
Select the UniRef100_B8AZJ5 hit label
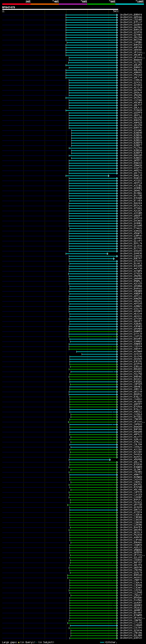(131, 175)
